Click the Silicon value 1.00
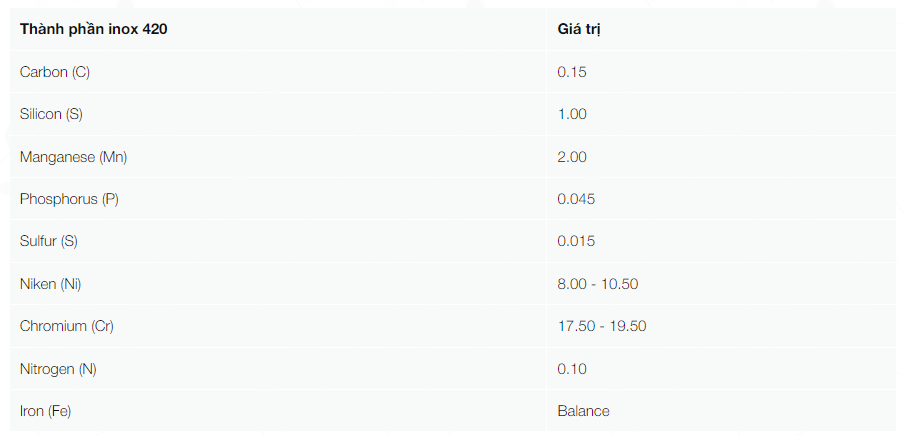Screen dimensions: 904x436 click(x=571, y=114)
